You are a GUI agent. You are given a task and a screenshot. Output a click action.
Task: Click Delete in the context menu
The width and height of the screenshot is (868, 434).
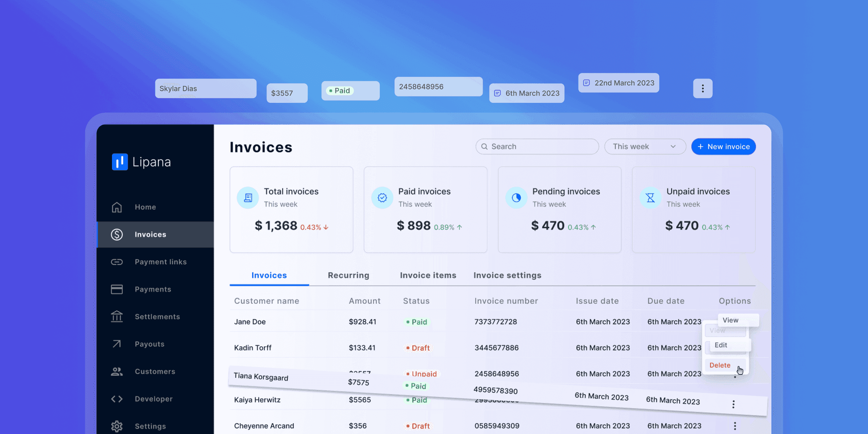pos(720,365)
